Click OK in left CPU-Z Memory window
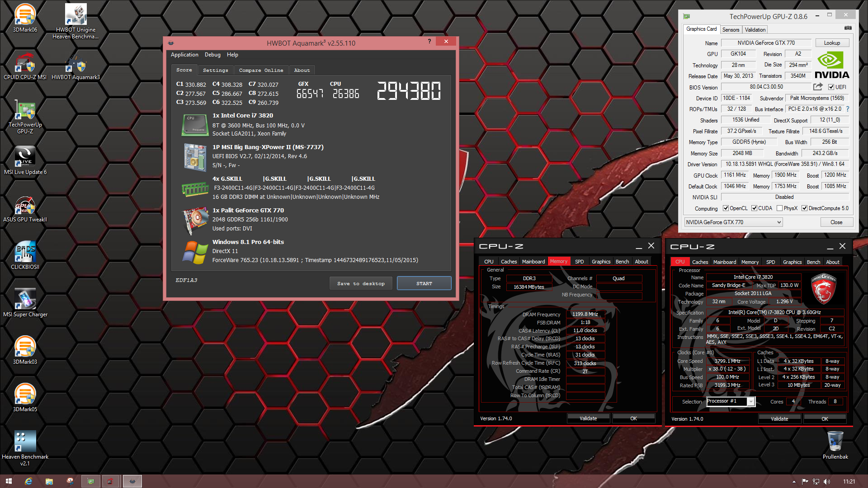This screenshot has height=488, width=868. click(x=633, y=418)
